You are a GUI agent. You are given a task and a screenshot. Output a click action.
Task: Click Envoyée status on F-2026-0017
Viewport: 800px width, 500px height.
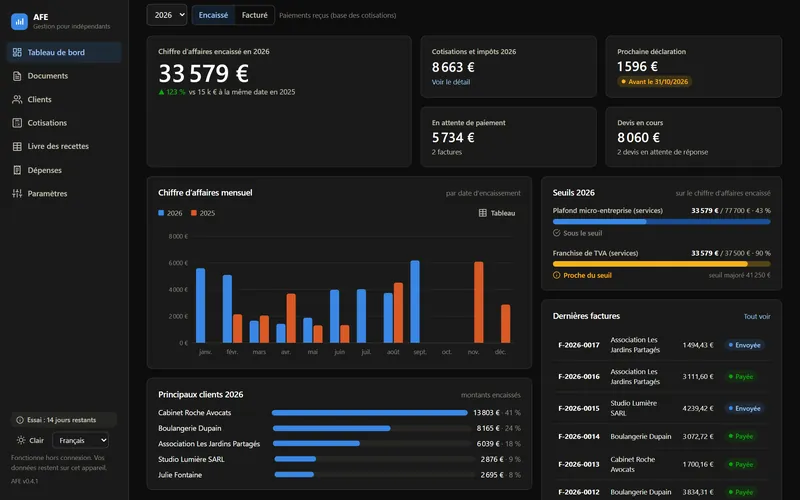pos(744,345)
